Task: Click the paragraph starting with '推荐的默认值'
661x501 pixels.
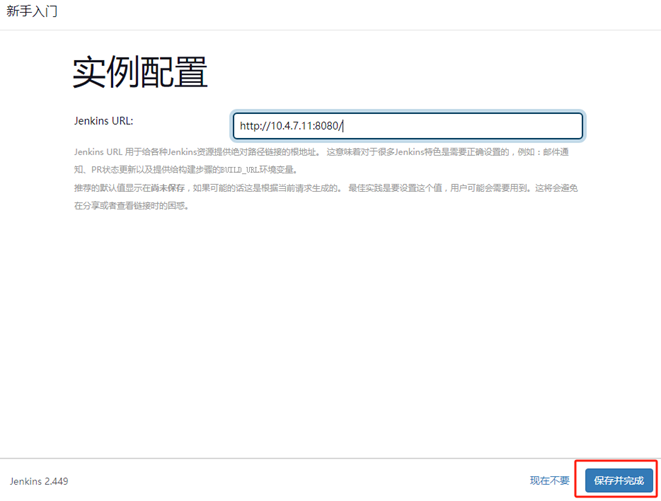Action: tap(325, 197)
